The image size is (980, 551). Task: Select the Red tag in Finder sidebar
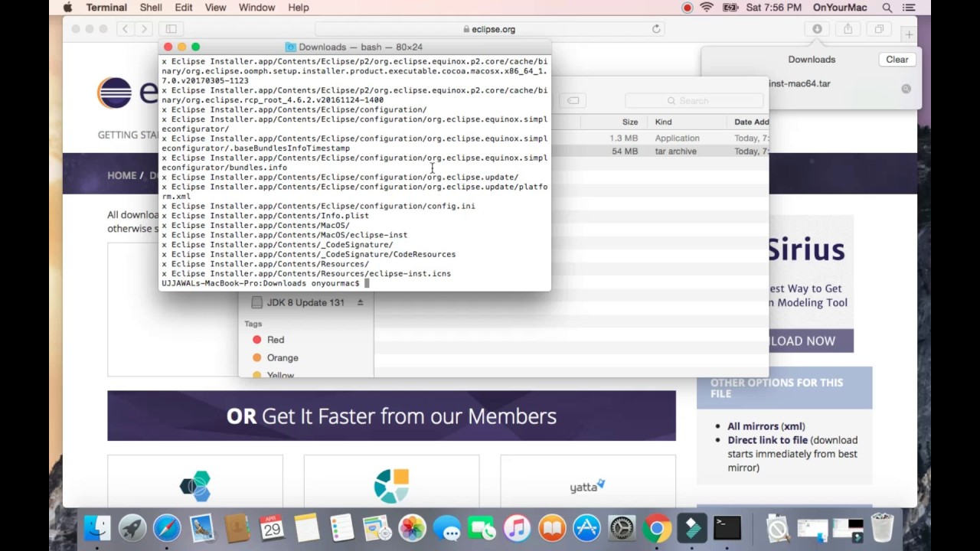click(276, 340)
